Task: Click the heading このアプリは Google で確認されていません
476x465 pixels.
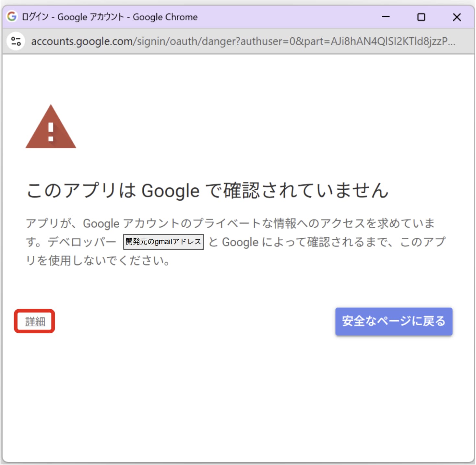Action: [208, 190]
